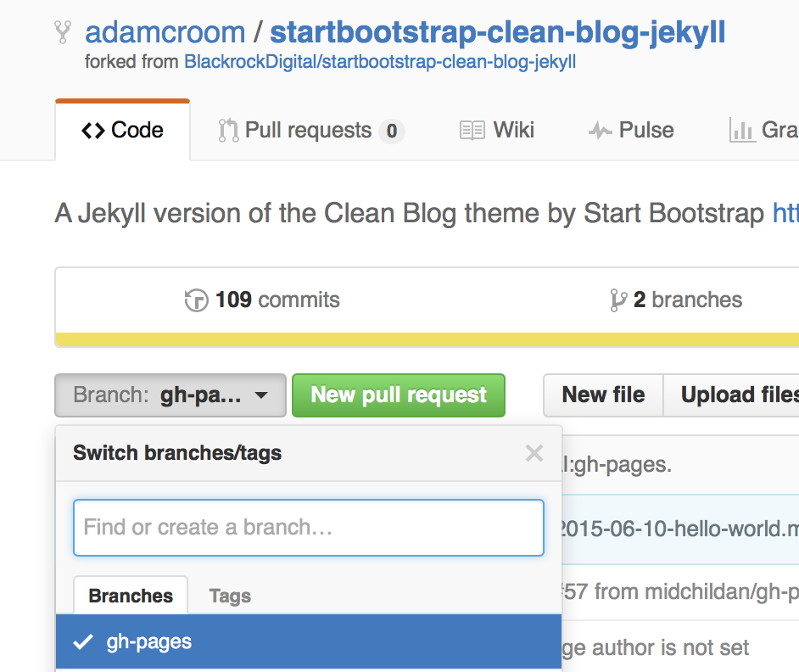Image resolution: width=799 pixels, height=672 pixels.
Task: Select the Branches tab in popup
Action: pyautogui.click(x=131, y=596)
